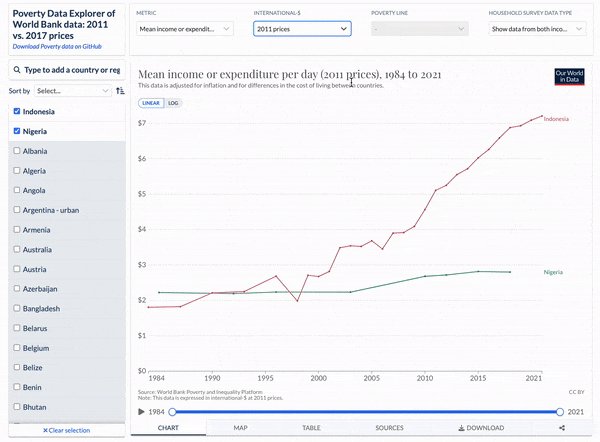Select the LINEAR scale toggle

pyautogui.click(x=151, y=103)
